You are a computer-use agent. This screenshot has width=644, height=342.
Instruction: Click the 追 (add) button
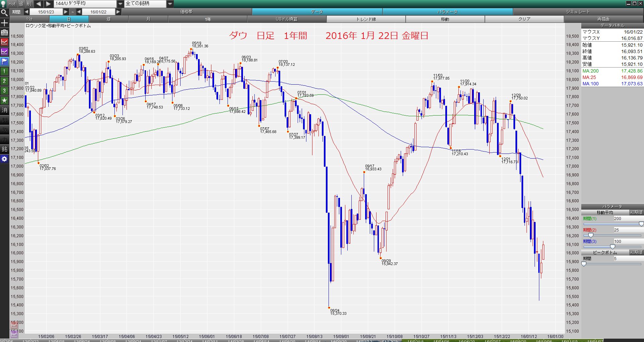coord(21,4)
